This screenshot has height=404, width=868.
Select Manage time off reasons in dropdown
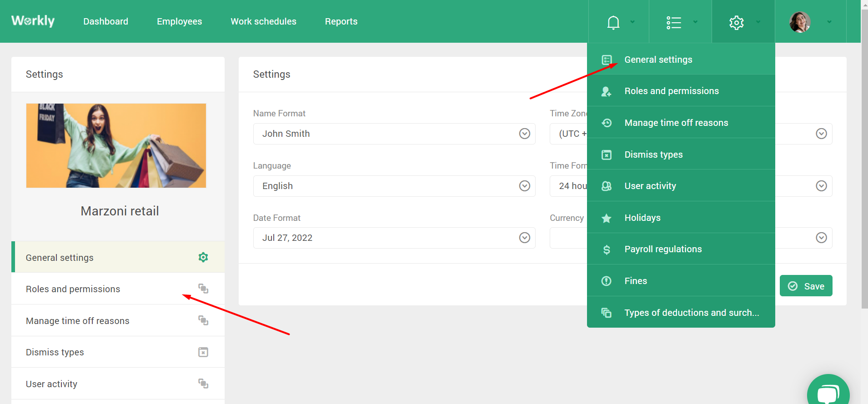681,123
